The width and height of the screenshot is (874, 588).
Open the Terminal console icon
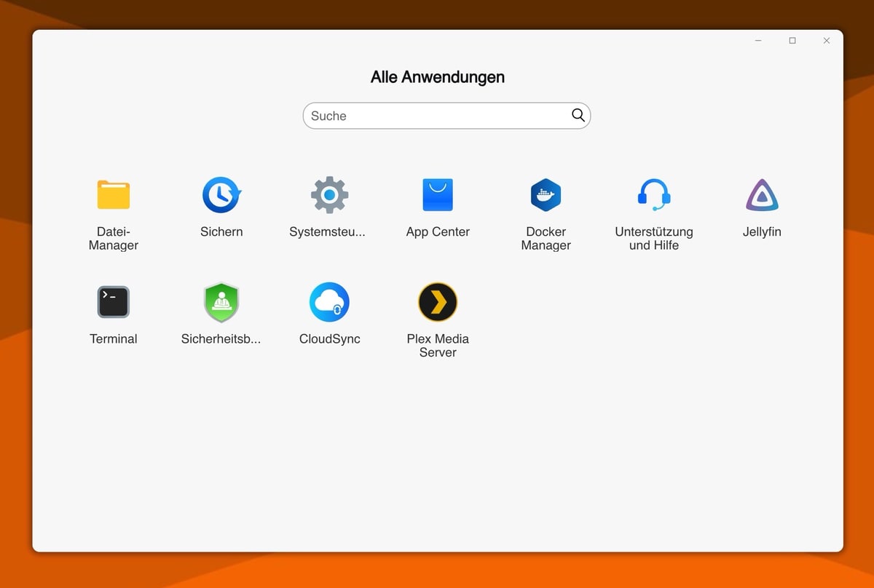[x=113, y=302]
